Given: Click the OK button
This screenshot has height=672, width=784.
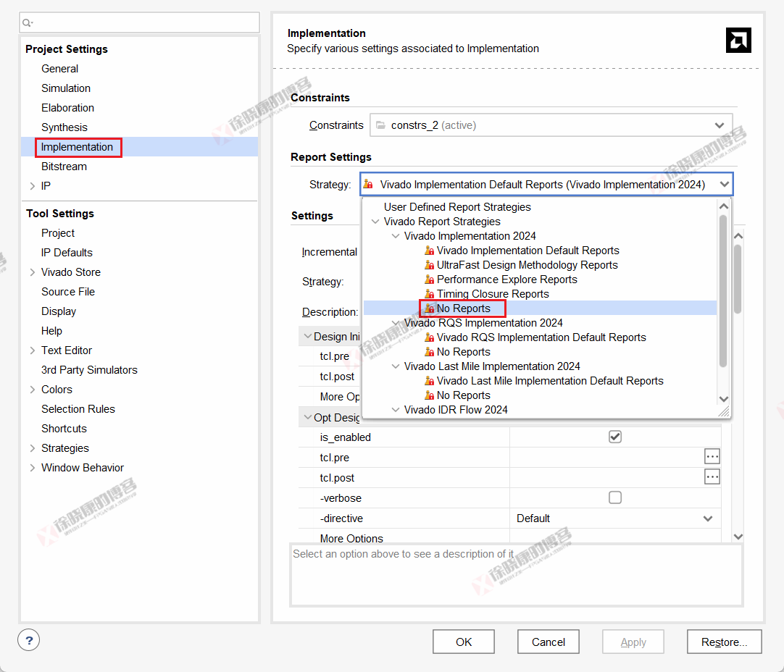Looking at the screenshot, I should pyautogui.click(x=464, y=642).
